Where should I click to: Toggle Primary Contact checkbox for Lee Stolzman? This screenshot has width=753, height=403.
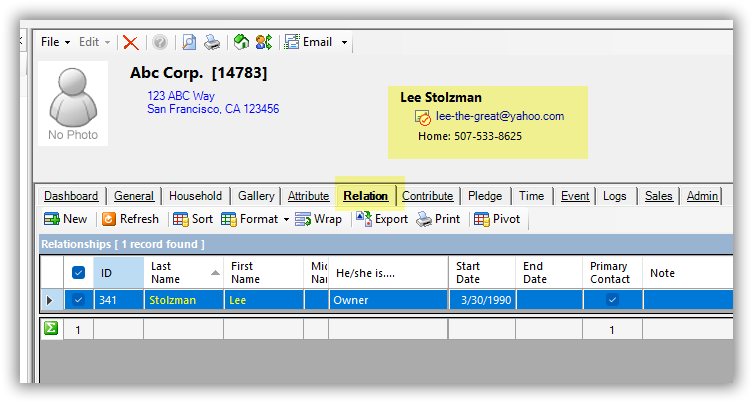click(x=612, y=300)
